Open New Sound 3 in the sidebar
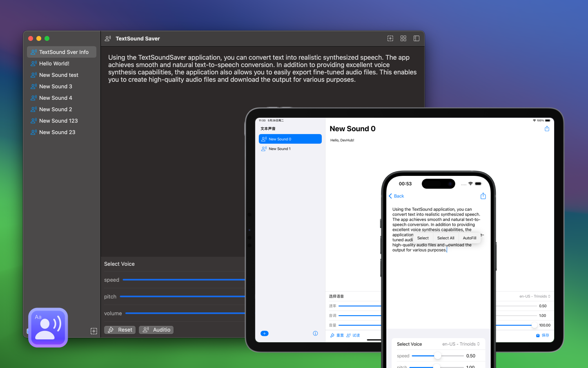Viewport: 588px width, 368px height. click(62, 86)
